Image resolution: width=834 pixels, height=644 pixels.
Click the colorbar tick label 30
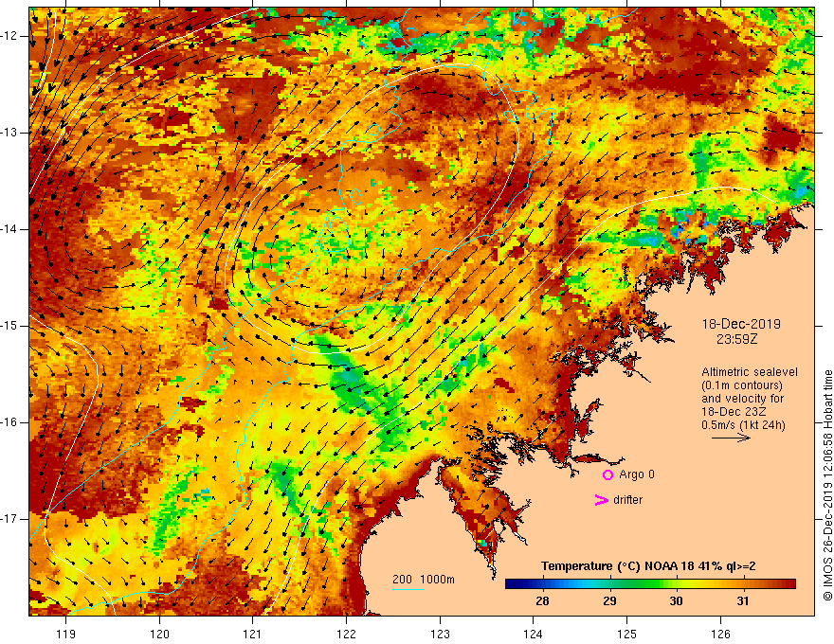pyautogui.click(x=676, y=601)
